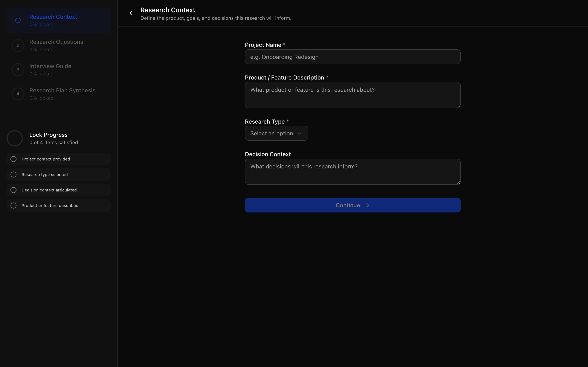
Task: Click the Lock Progress ring indicator
Action: coord(15,138)
